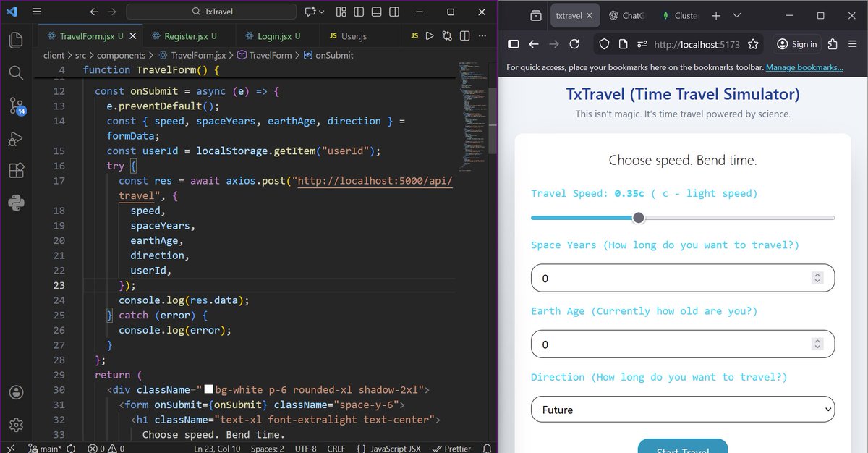Open the notifications bell in VS Code status bar
Image resolution: width=868 pixels, height=453 pixels.
click(x=487, y=448)
